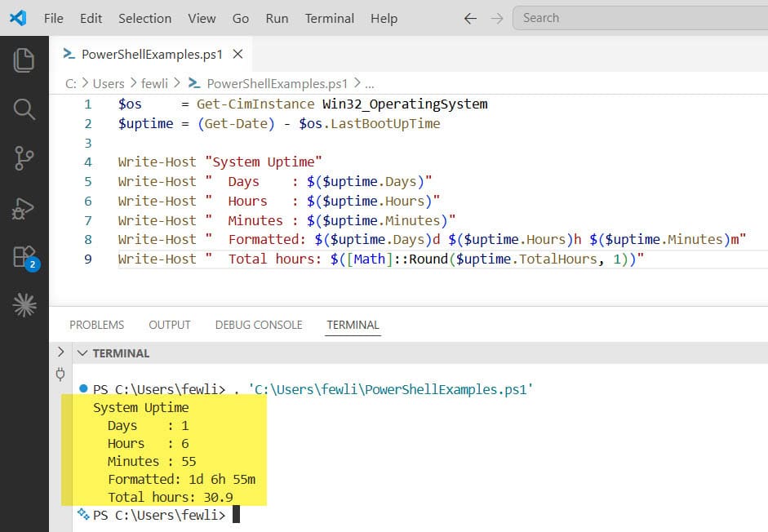Image resolution: width=768 pixels, height=532 pixels.
Task: Click line number 4 in the gutter
Action: 87,162
